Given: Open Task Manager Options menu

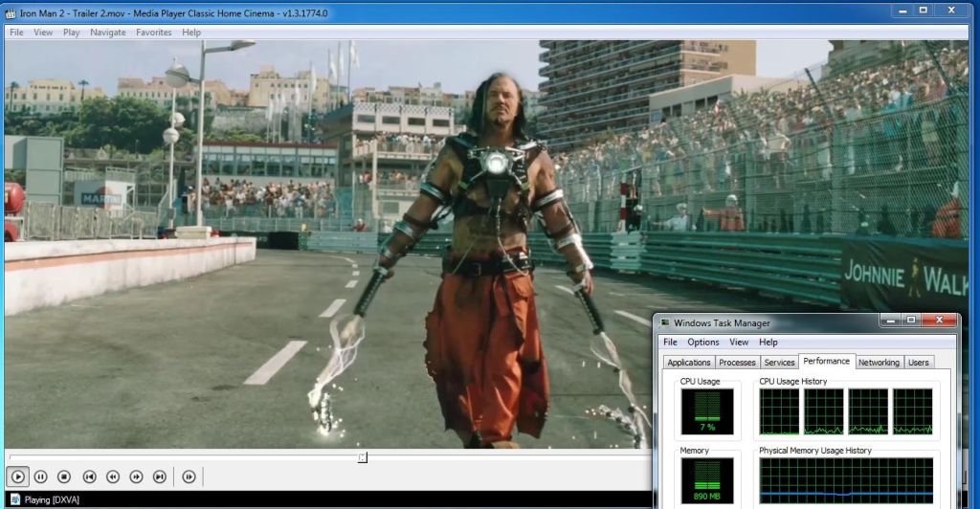Looking at the screenshot, I should pyautogui.click(x=703, y=343).
